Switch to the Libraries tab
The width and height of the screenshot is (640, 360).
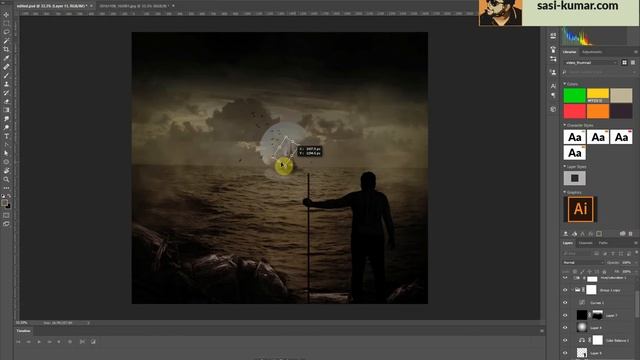point(570,52)
